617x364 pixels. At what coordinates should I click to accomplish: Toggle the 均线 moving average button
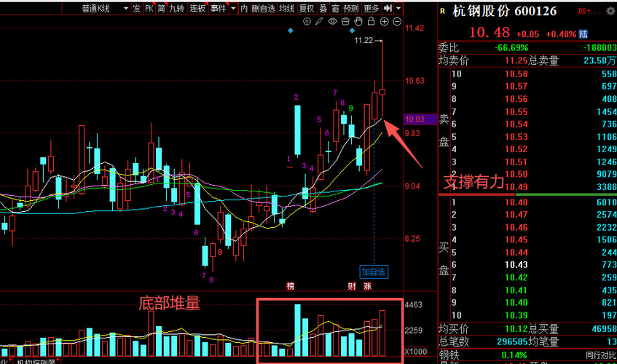tap(287, 8)
